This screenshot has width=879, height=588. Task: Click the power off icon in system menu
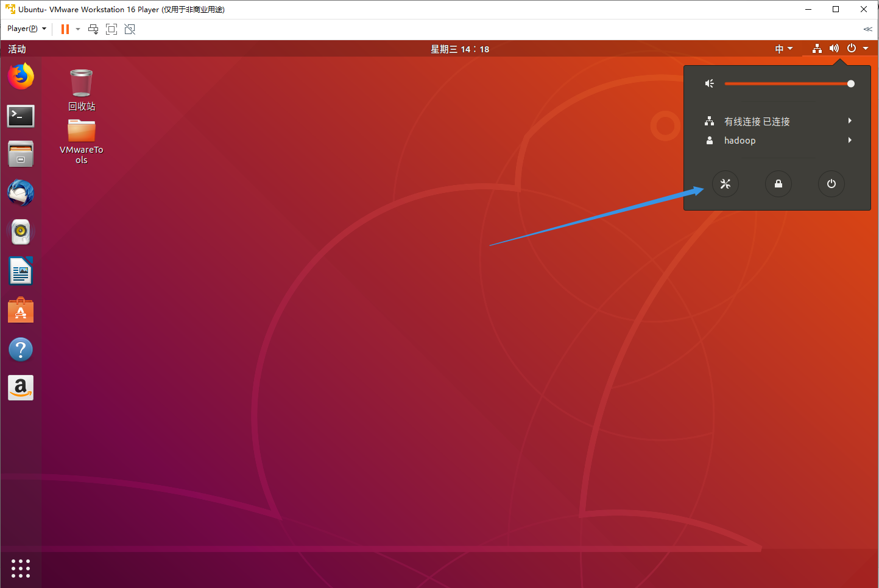pos(831,184)
